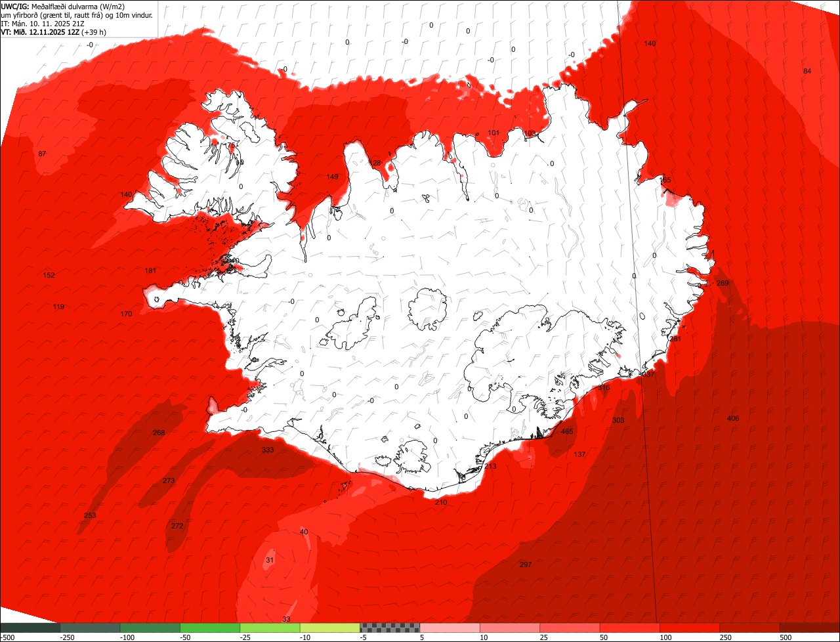Image resolution: width=840 pixels, height=642 pixels.
Task: Click the map value "213" on the south coast
Action: point(490,466)
